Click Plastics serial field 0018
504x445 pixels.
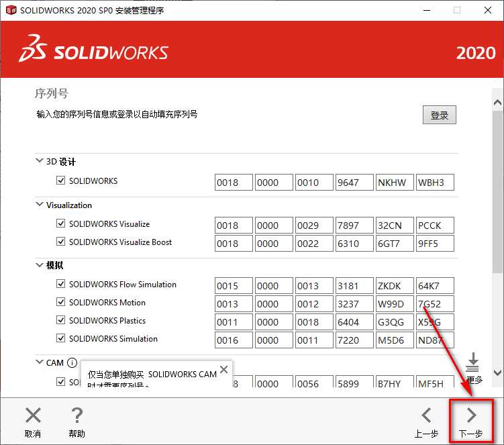coord(314,322)
